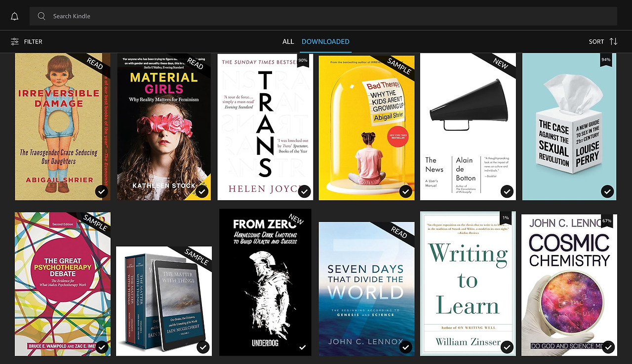Viewport: 632px width, 364px height.
Task: Open Trans by Helen Joyce
Action: [x=265, y=127]
